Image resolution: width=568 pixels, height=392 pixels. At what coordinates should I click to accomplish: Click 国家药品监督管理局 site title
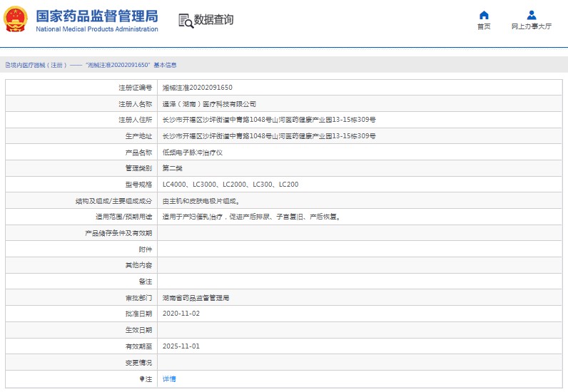[97, 16]
